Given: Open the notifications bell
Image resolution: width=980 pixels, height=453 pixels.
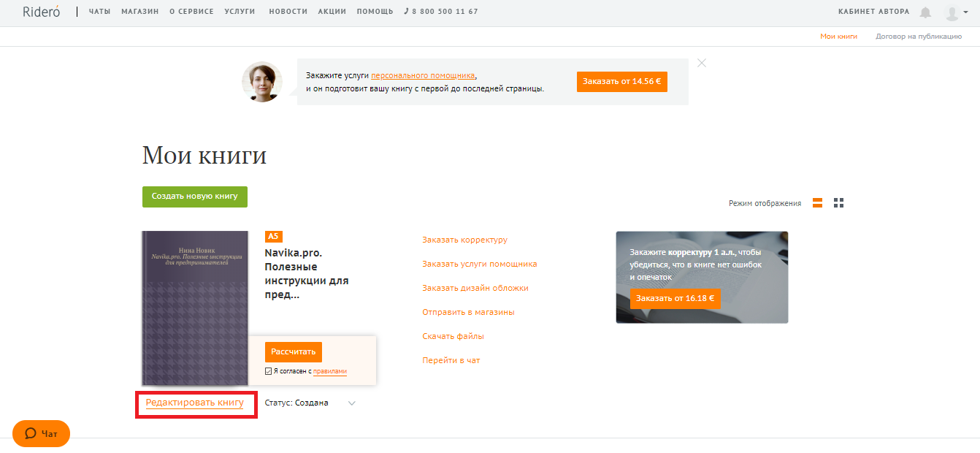Looking at the screenshot, I should (x=925, y=12).
